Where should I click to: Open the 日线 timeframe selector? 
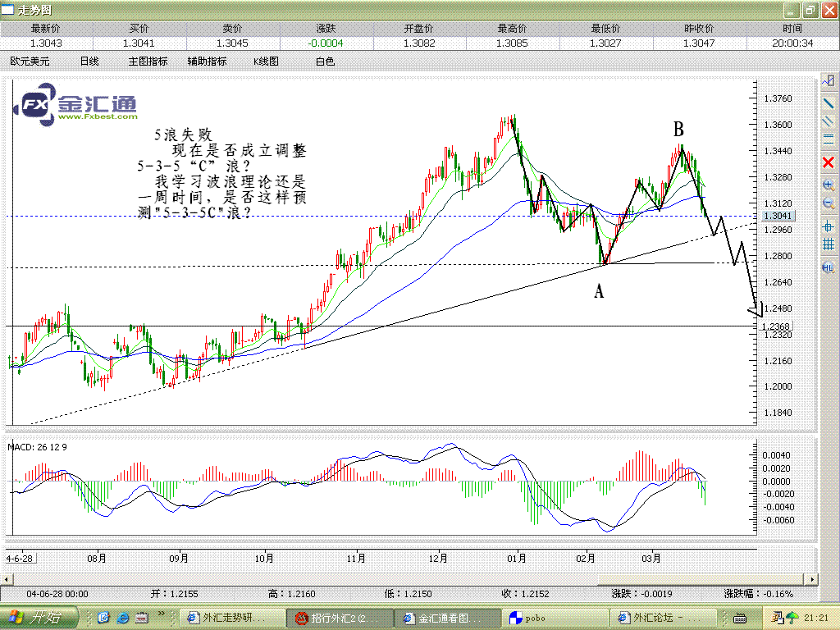click(89, 61)
